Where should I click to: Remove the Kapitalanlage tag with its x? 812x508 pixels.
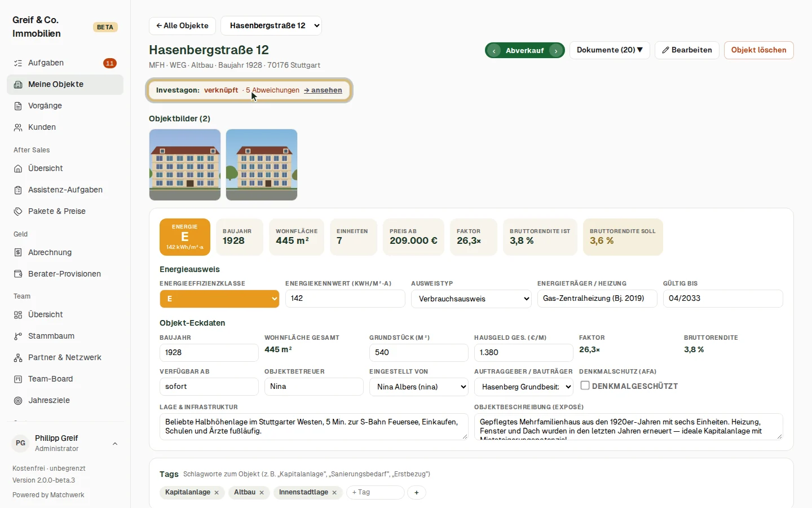(217, 493)
